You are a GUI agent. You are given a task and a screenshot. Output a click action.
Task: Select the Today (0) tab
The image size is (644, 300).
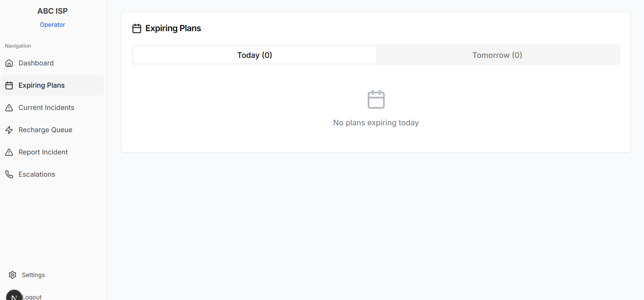tap(254, 55)
